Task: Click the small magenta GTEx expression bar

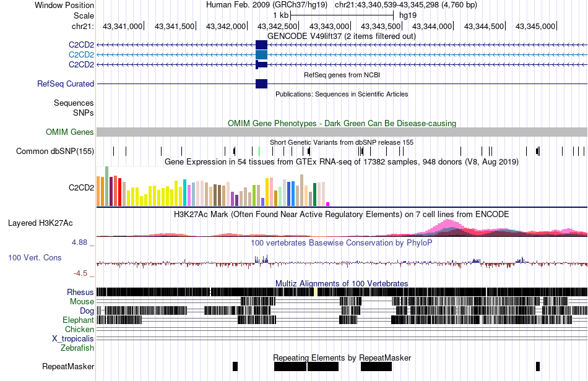Action: pos(328,204)
